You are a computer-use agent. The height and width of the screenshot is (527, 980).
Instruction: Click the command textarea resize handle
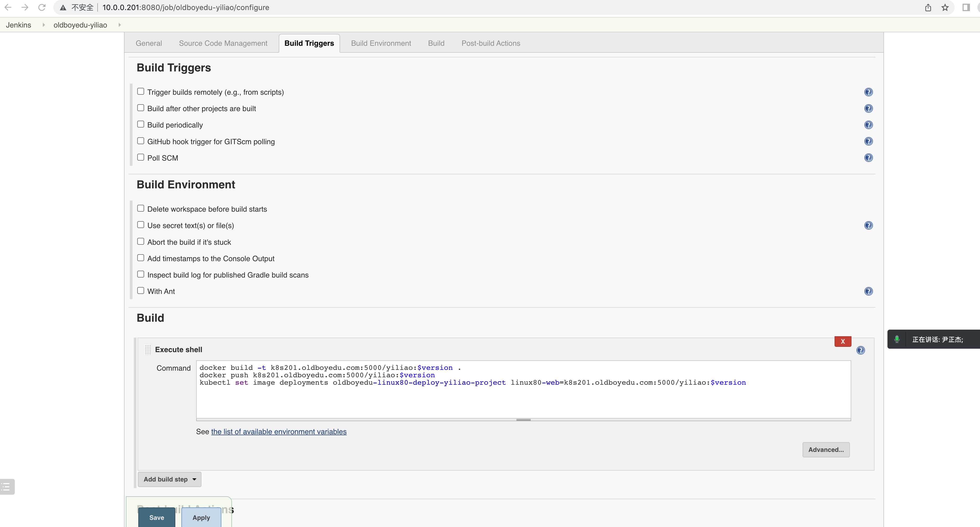pyautogui.click(x=523, y=420)
